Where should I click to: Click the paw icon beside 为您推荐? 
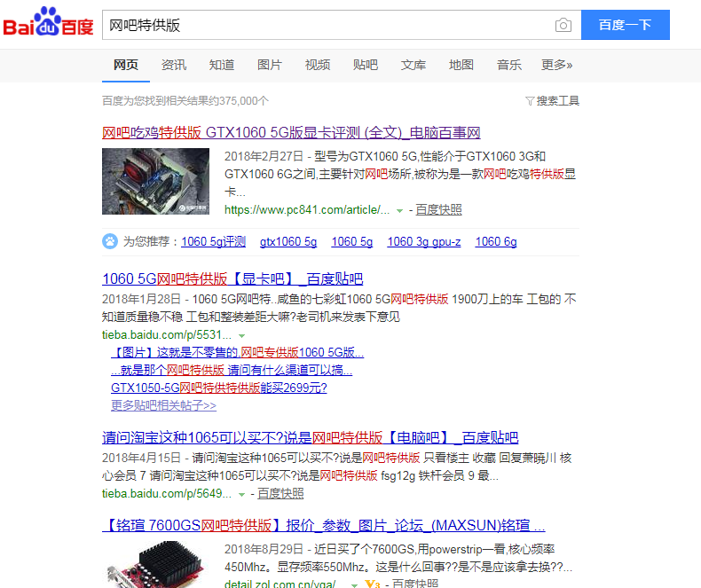tap(110, 241)
